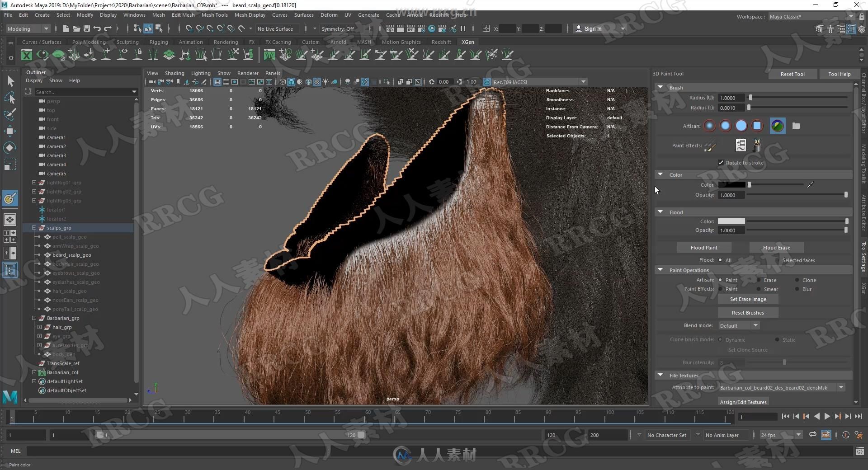Collapse the Brush section

coord(660,87)
